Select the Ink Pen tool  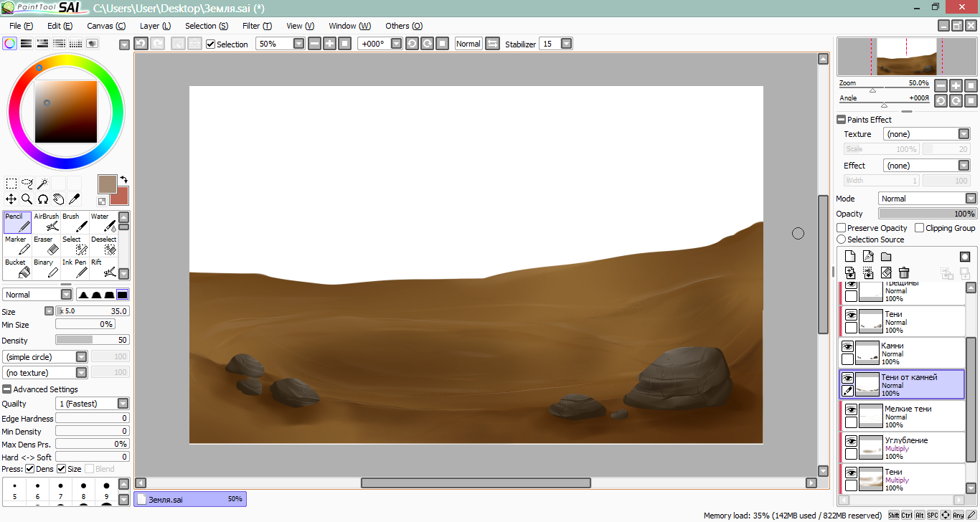click(x=75, y=268)
